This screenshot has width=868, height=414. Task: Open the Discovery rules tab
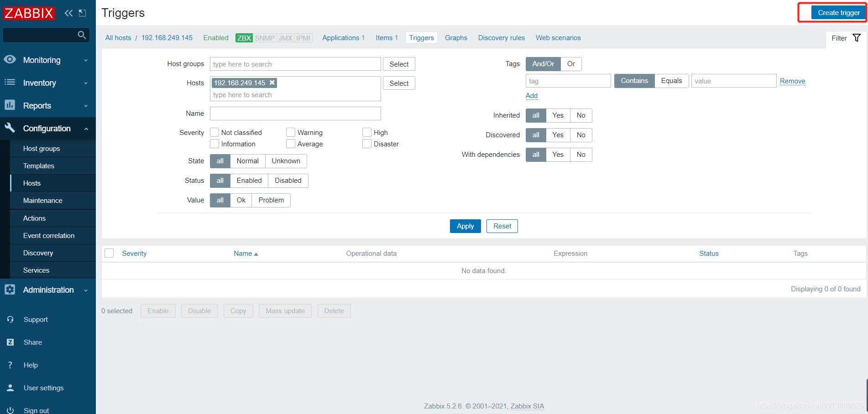coord(501,38)
